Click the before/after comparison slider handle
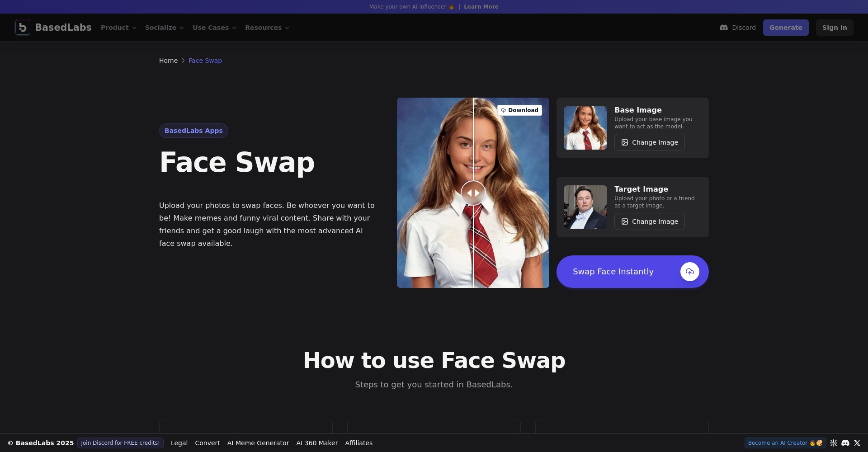 (473, 193)
